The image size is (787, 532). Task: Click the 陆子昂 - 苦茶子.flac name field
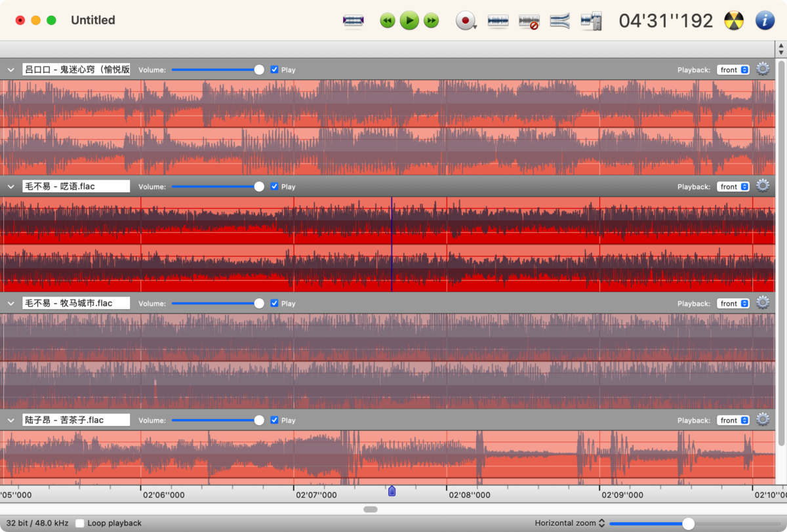pyautogui.click(x=76, y=420)
